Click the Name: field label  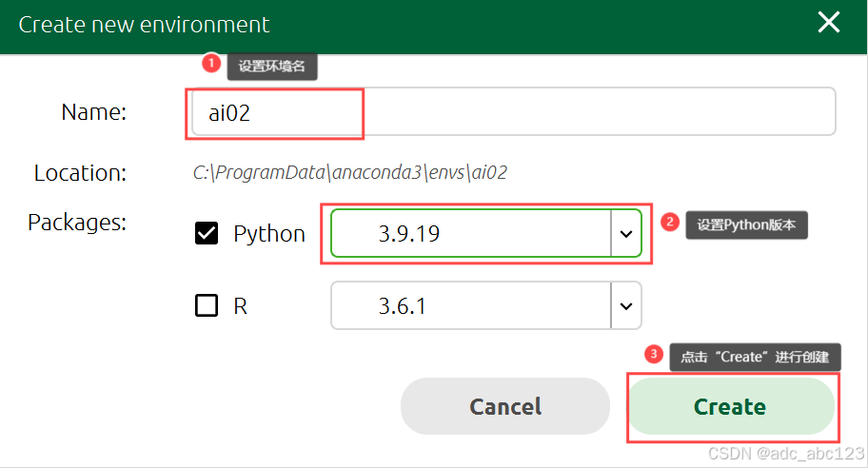click(x=94, y=112)
